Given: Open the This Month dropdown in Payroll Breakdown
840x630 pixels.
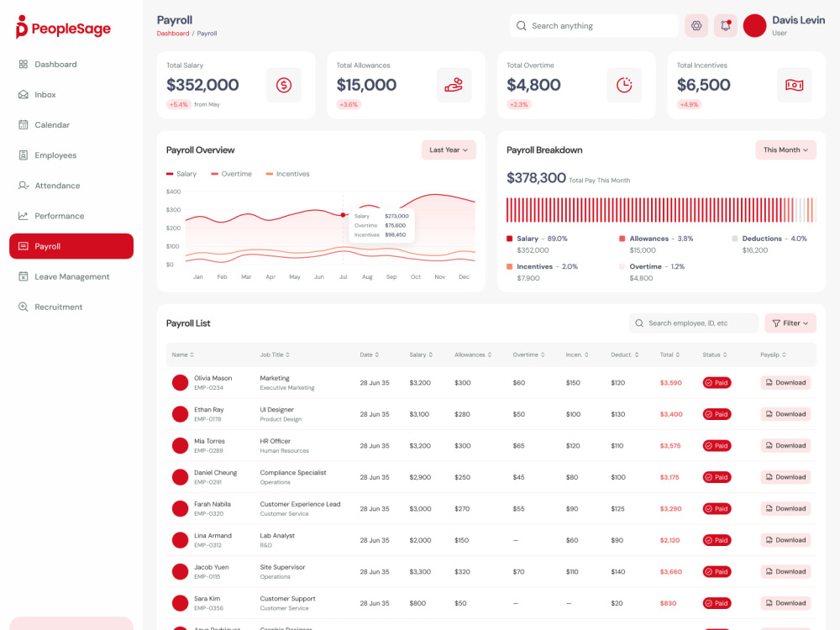Looking at the screenshot, I should click(x=785, y=150).
